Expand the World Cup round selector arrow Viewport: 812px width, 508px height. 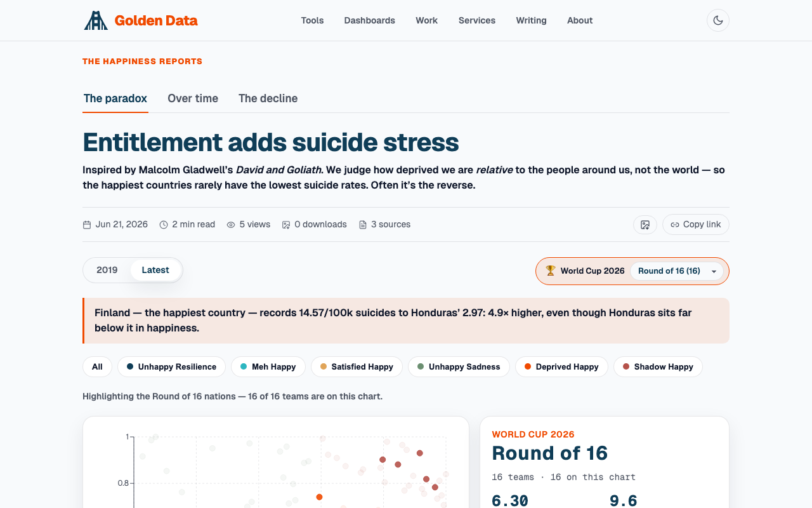point(714,271)
